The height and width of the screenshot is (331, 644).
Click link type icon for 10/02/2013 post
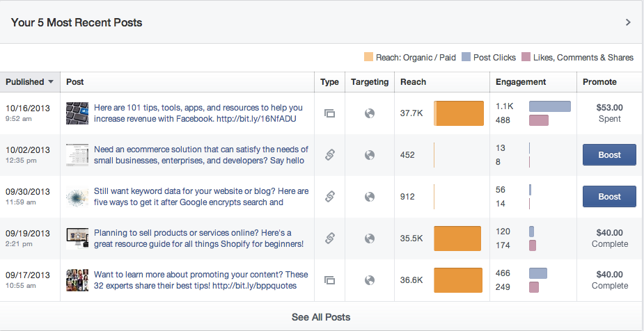click(x=330, y=155)
